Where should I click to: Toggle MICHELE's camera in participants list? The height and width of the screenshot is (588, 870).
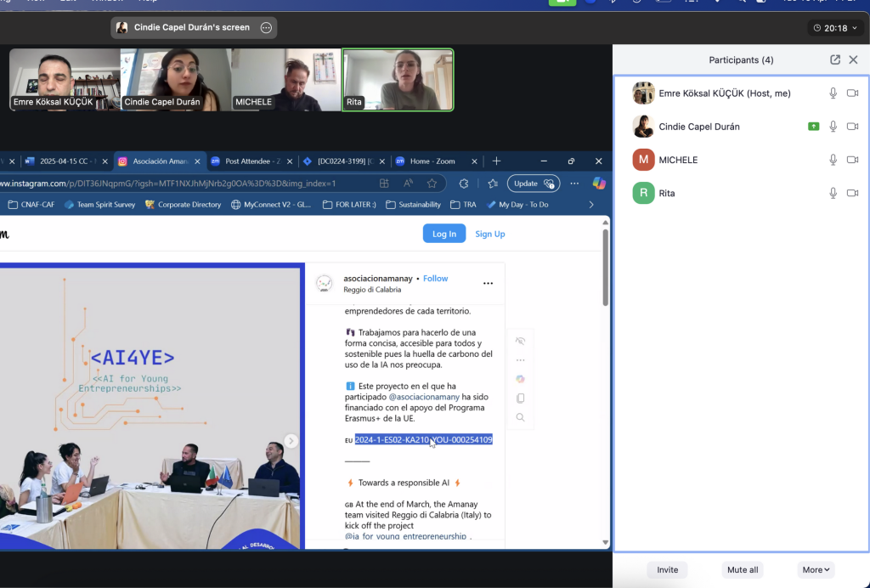(852, 160)
